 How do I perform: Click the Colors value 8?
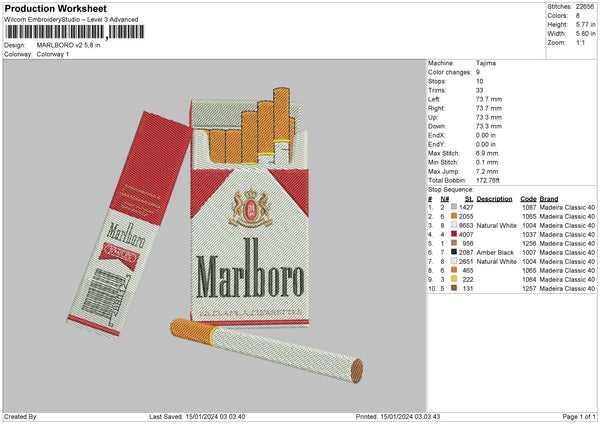tap(578, 16)
